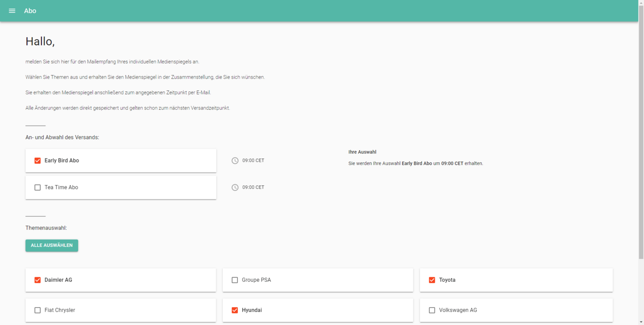Check the Groupe PSA topic
644x325 pixels.
click(235, 280)
